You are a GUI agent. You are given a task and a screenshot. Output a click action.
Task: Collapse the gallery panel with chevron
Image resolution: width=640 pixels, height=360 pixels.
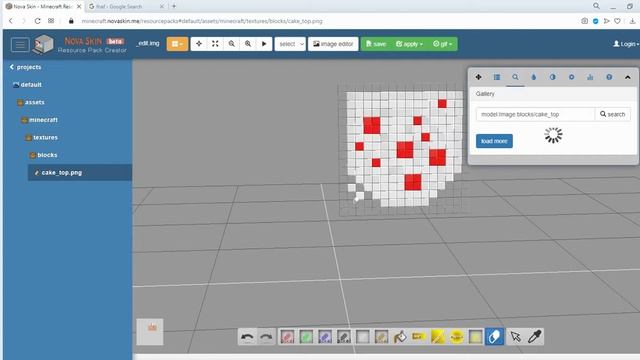627,77
